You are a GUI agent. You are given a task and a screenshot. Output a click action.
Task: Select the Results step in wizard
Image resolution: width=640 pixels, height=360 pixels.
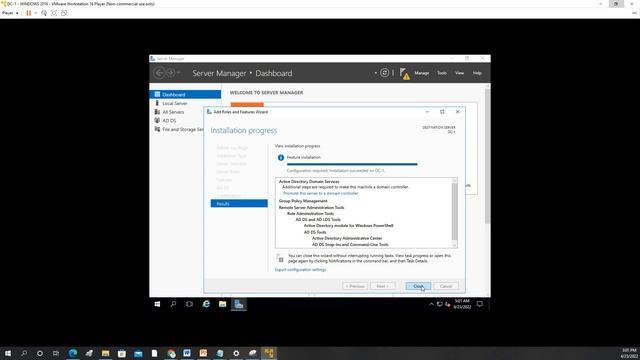point(239,203)
